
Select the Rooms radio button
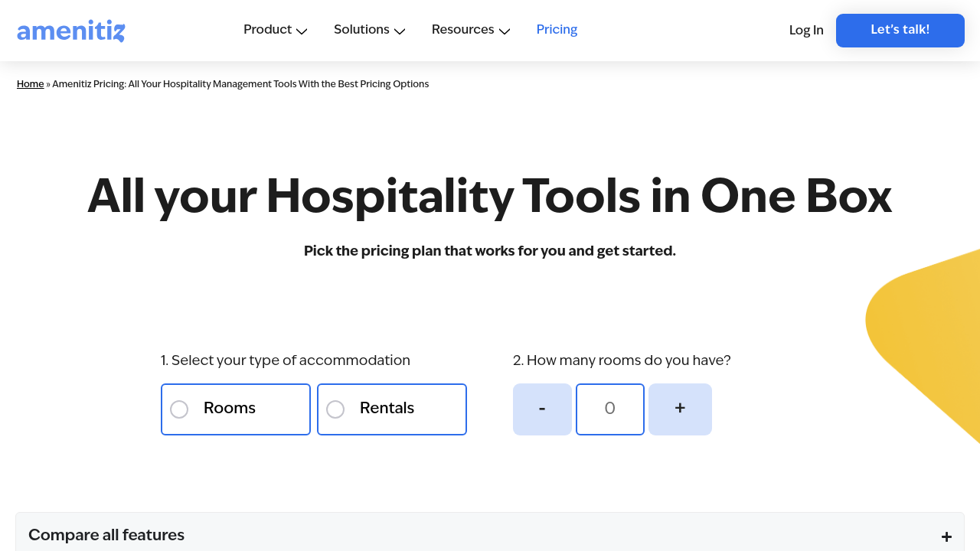(x=179, y=409)
